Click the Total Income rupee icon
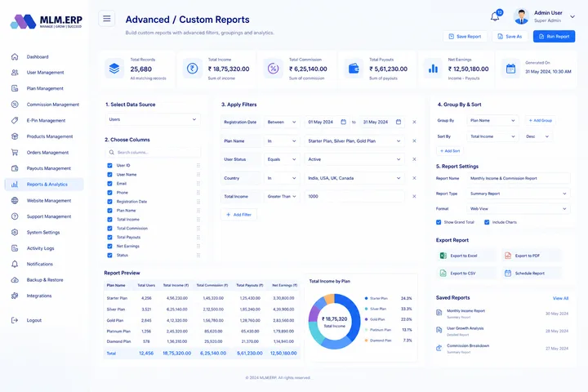This screenshot has height=392, width=588. pos(193,69)
